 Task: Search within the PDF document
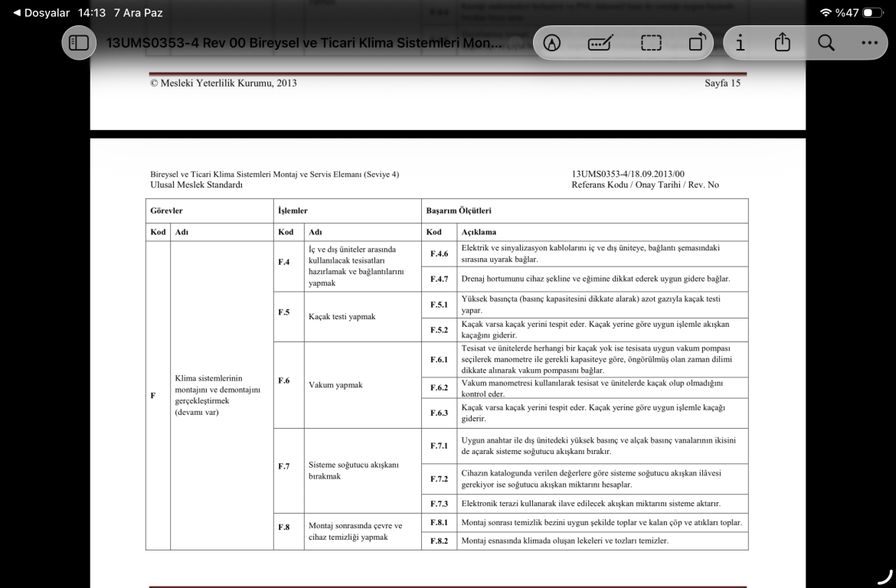pyautogui.click(x=826, y=43)
